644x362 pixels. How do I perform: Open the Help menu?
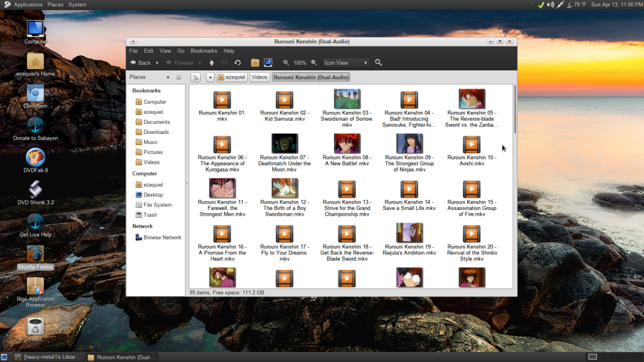(229, 51)
